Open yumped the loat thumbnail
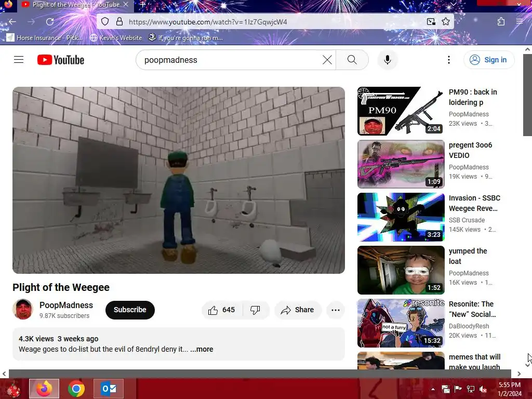 coord(401,270)
